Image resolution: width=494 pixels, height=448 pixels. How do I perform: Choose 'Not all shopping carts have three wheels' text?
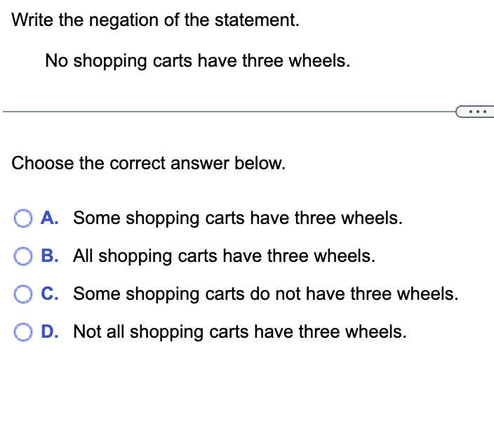(x=240, y=332)
